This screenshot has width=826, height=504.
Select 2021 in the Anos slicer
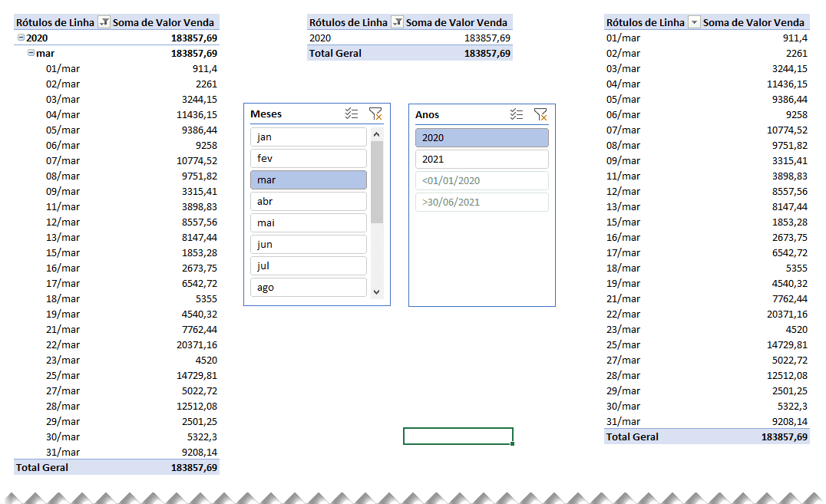[x=481, y=160]
